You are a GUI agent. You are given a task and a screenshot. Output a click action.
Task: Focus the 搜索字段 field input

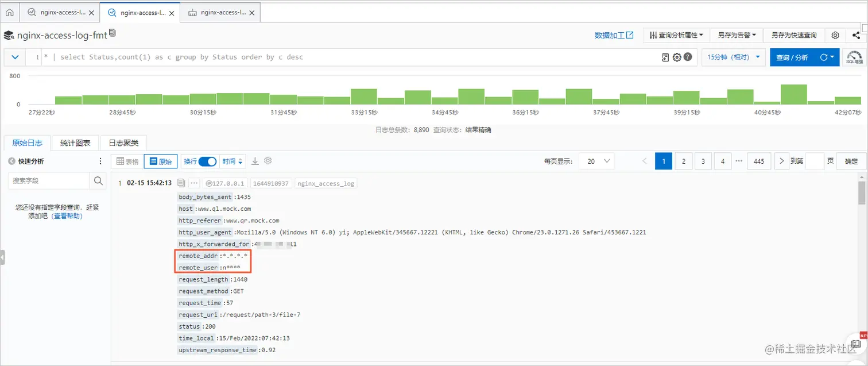49,180
